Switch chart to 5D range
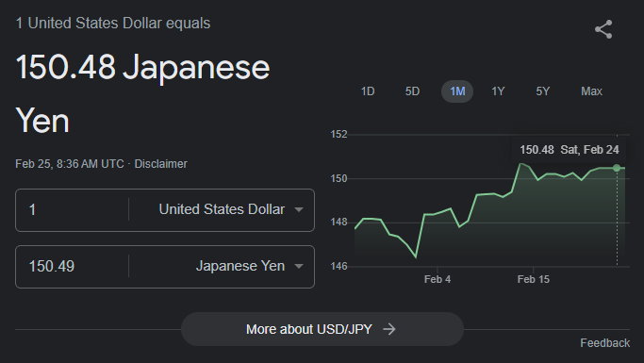 (x=412, y=91)
